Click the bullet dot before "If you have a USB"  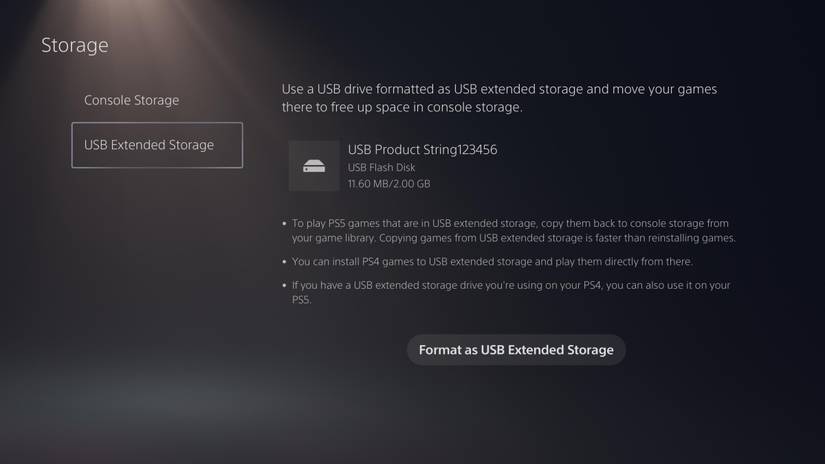point(284,286)
